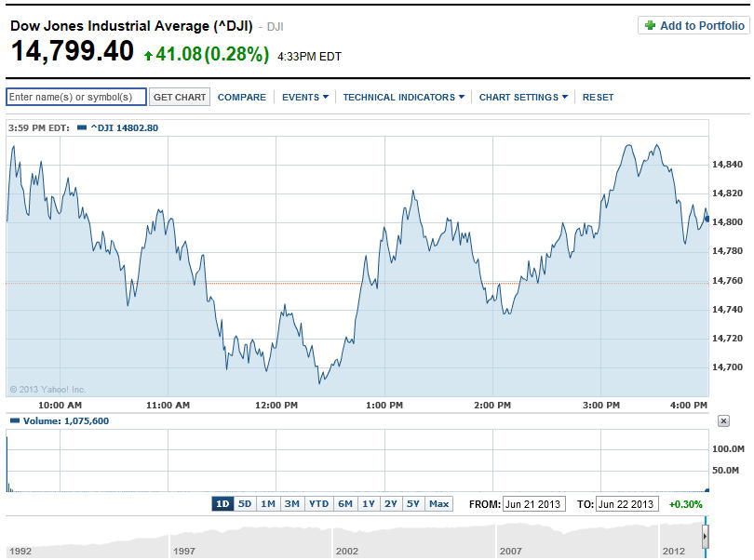Switch to the 5D time range
Viewport: 754px width, 560px height.
245,504
